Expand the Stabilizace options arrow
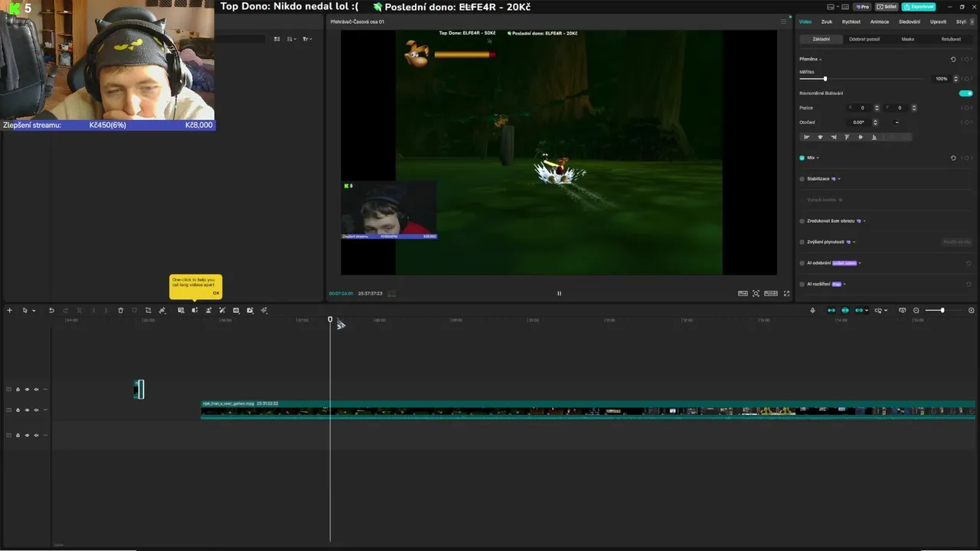Screen dimensions: 980x551 pos(839,179)
